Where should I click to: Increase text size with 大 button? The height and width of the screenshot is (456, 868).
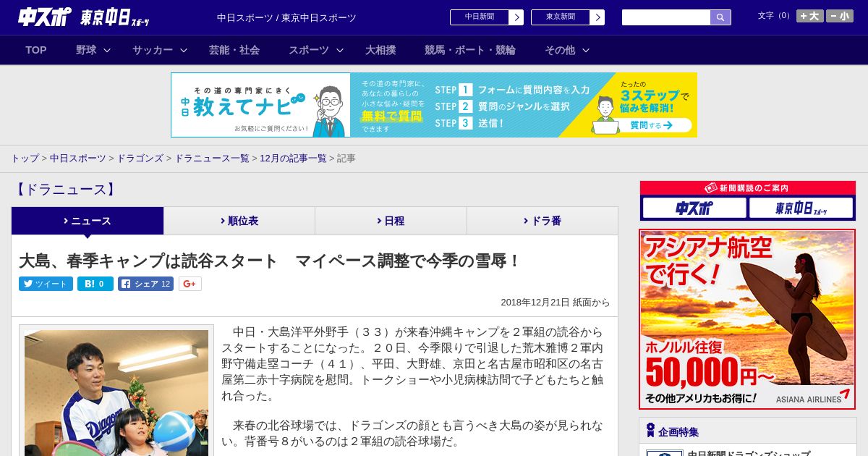pos(810,16)
